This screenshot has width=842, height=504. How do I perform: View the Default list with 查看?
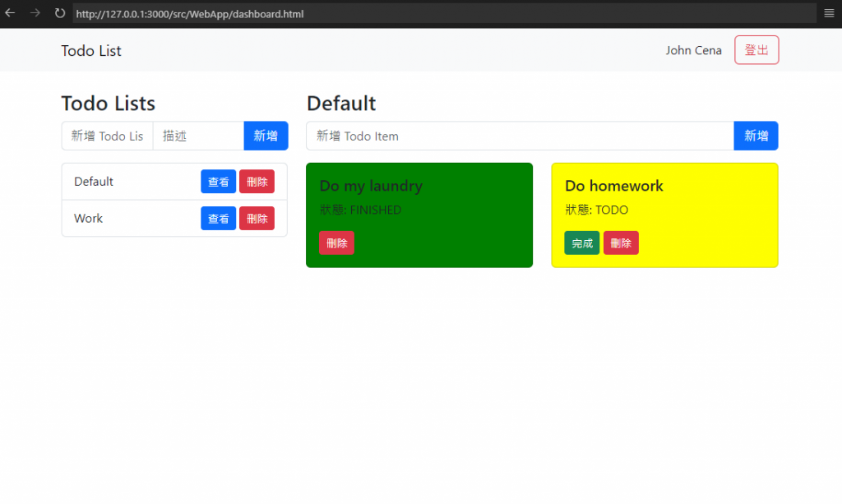(218, 182)
